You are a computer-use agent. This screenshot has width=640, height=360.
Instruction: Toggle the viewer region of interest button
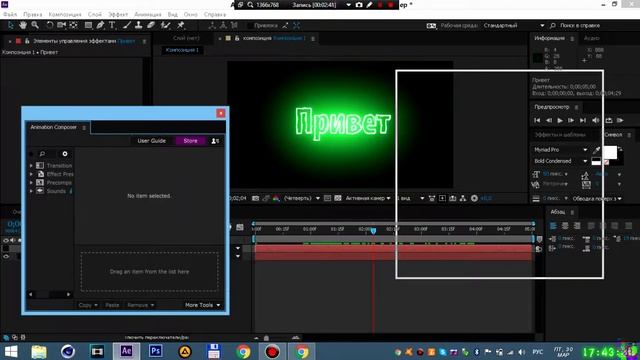(x=327, y=198)
